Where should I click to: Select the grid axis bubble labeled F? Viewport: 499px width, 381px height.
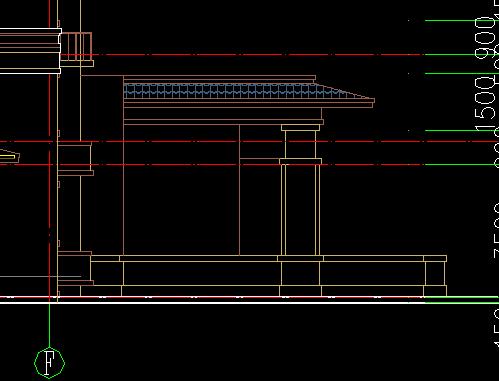coord(49,363)
